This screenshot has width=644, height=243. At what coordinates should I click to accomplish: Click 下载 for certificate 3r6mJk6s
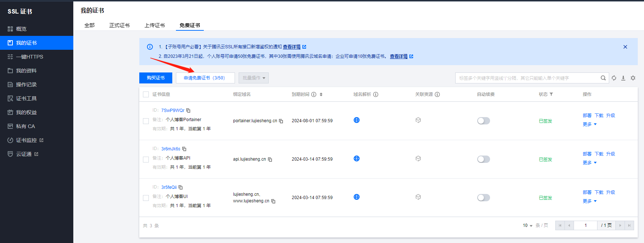click(x=599, y=154)
